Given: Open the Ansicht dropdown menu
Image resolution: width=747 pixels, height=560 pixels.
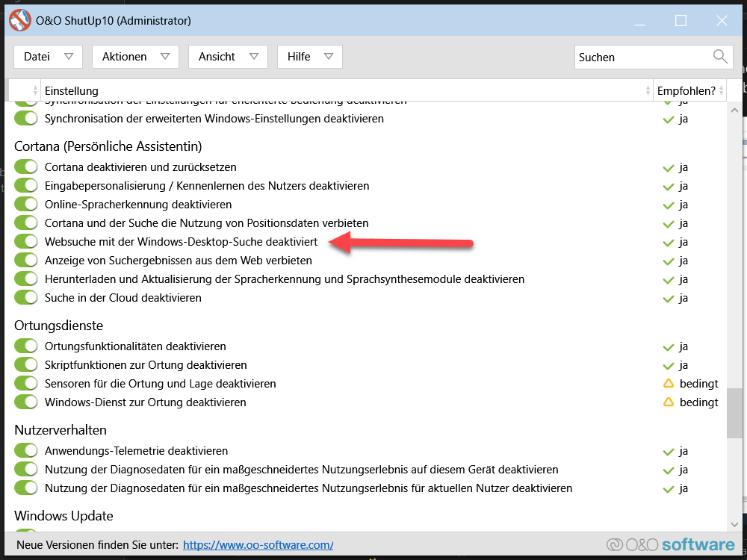Looking at the screenshot, I should 228,57.
